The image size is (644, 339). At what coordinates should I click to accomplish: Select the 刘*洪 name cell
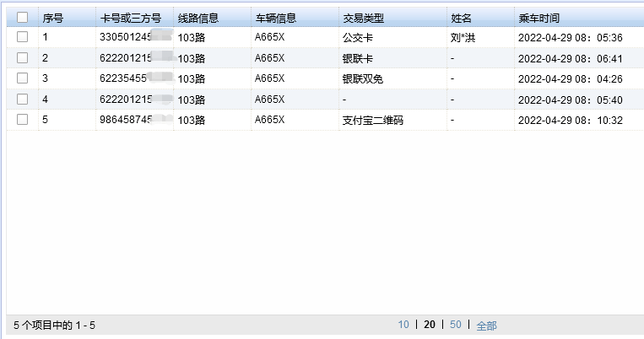point(463,38)
